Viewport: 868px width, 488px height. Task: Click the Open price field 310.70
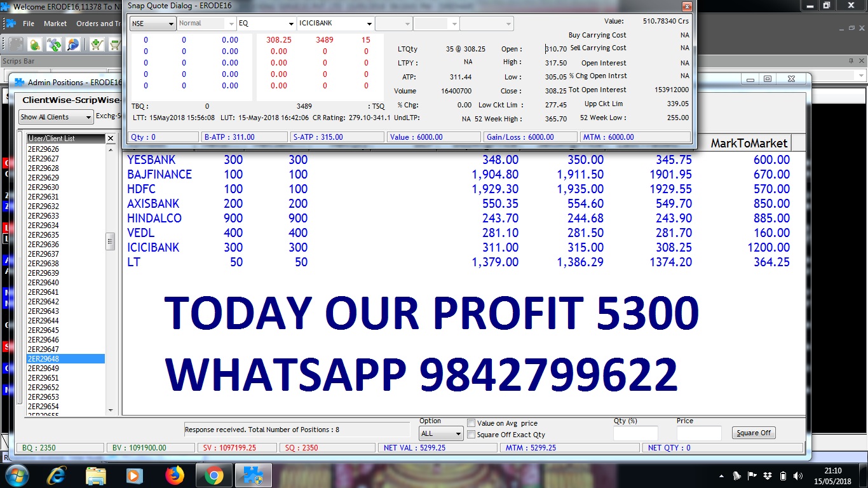(x=556, y=49)
